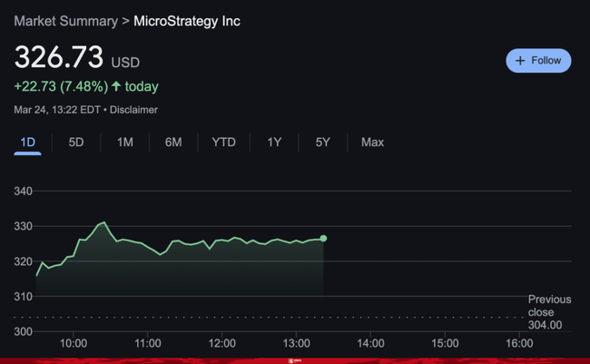This screenshot has width=590, height=364.
Task: Click the 326.73 price value
Action: [59, 57]
